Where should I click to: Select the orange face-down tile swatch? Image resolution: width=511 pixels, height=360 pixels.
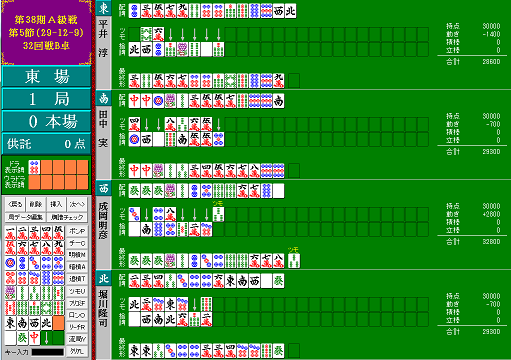[58, 323]
